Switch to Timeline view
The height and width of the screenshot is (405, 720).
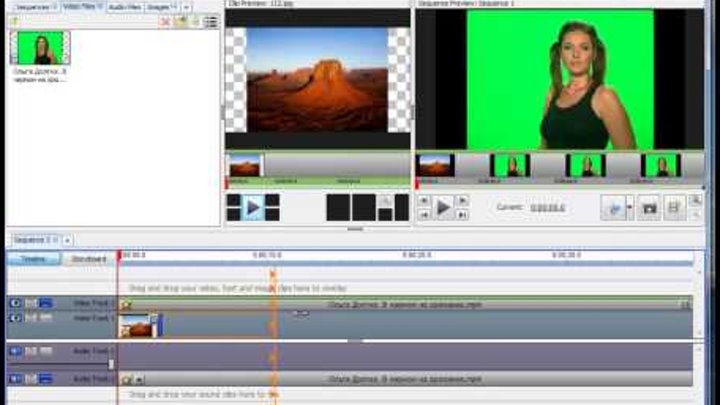(34, 259)
